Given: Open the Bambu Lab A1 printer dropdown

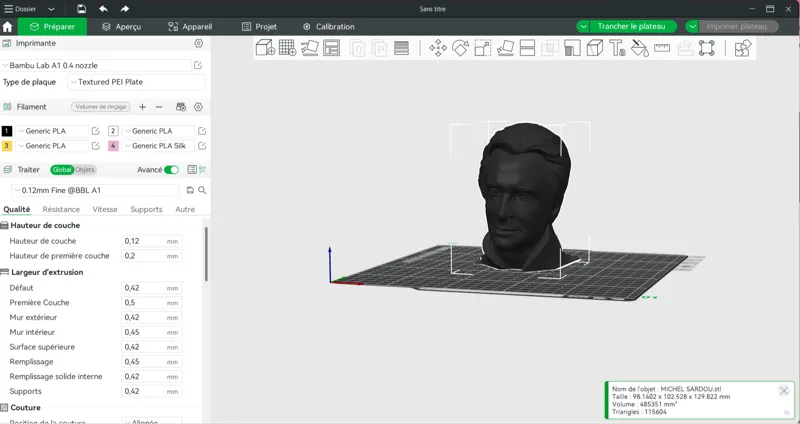Looking at the screenshot, I should [x=96, y=65].
